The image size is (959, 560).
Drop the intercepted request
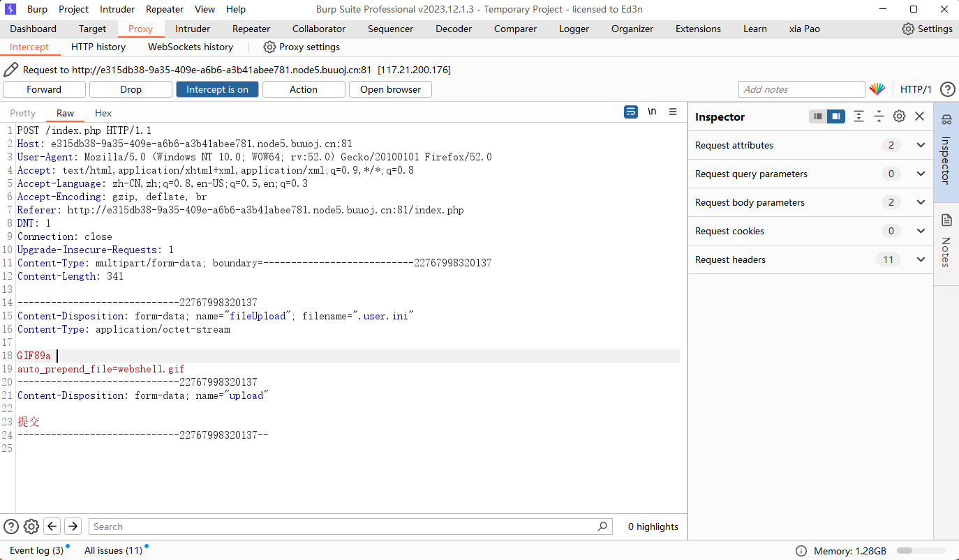pyautogui.click(x=131, y=89)
